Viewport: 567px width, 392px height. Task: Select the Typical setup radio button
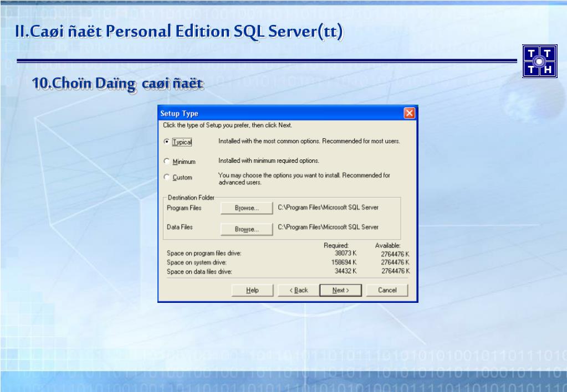click(x=167, y=142)
